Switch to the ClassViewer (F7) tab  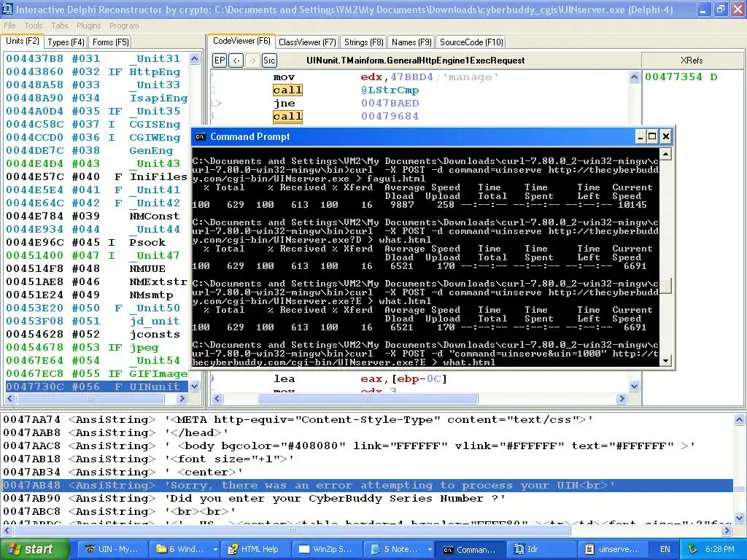(307, 42)
